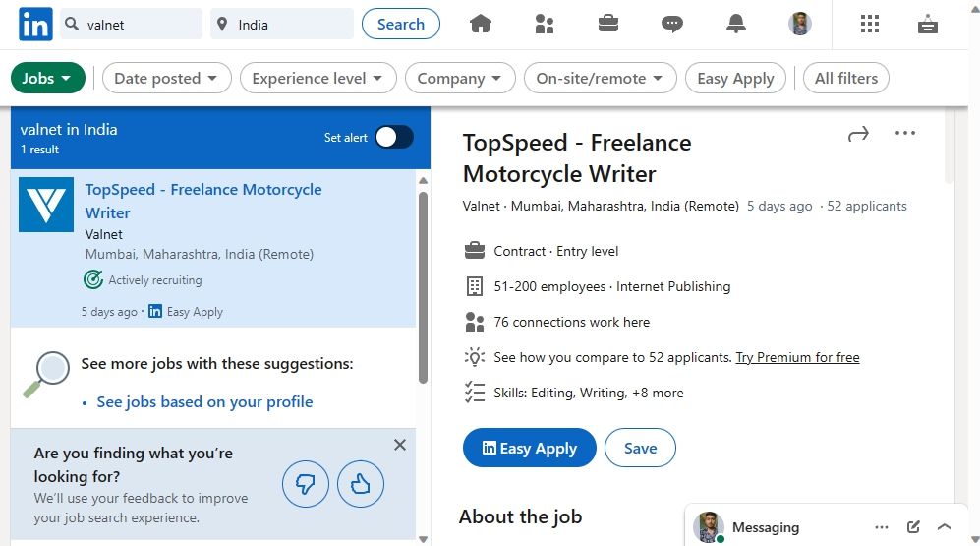Open My Network people icon

[545, 25]
